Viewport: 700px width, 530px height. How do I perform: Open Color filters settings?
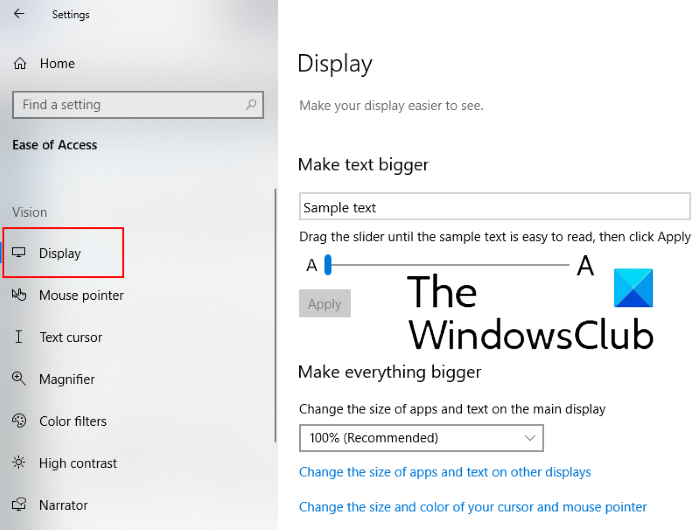pos(73,421)
